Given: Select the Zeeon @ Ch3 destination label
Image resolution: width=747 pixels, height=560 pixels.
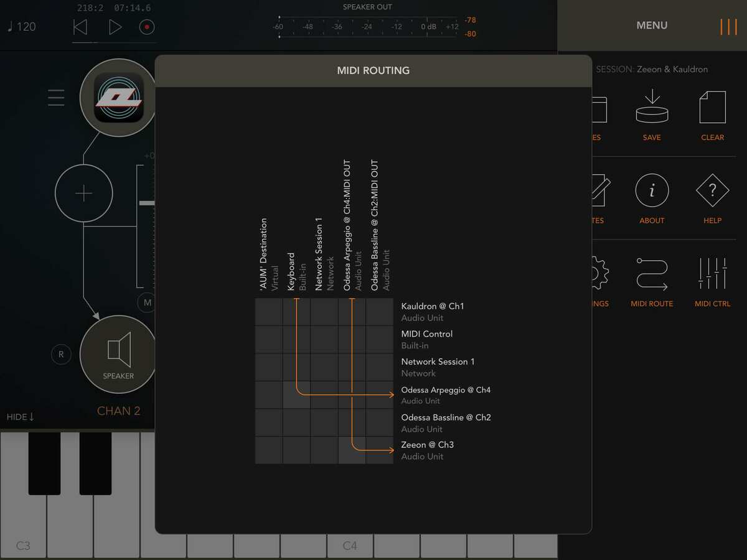Looking at the screenshot, I should pyautogui.click(x=427, y=444).
